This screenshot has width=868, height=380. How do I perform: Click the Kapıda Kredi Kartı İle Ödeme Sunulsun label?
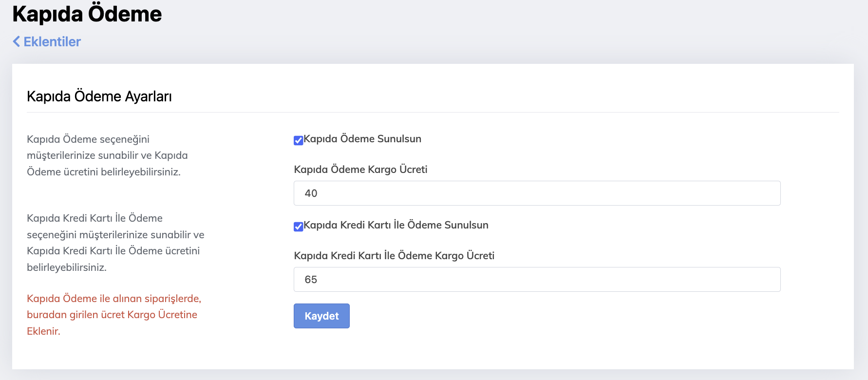click(x=396, y=225)
